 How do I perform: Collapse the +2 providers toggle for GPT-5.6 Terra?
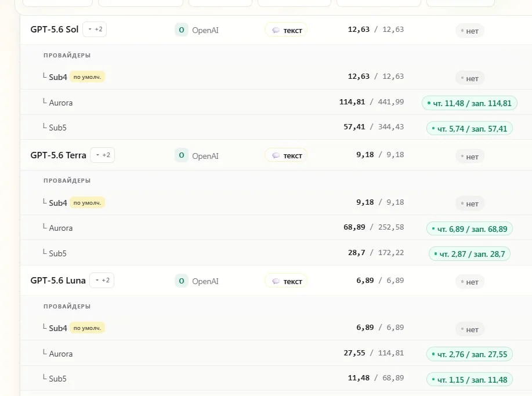103,155
